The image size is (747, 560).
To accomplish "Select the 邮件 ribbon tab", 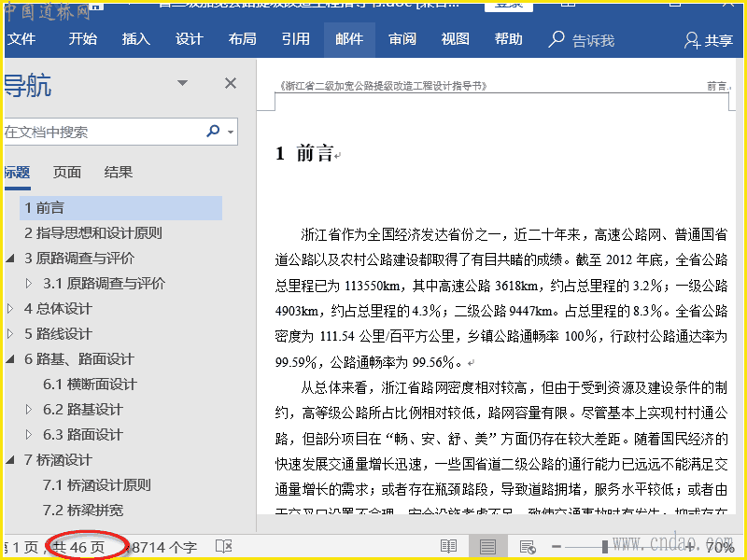I will pos(349,39).
